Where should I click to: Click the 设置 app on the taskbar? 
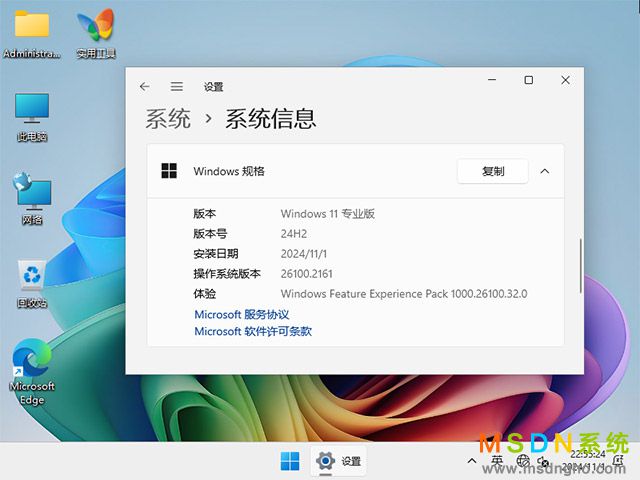point(338,461)
